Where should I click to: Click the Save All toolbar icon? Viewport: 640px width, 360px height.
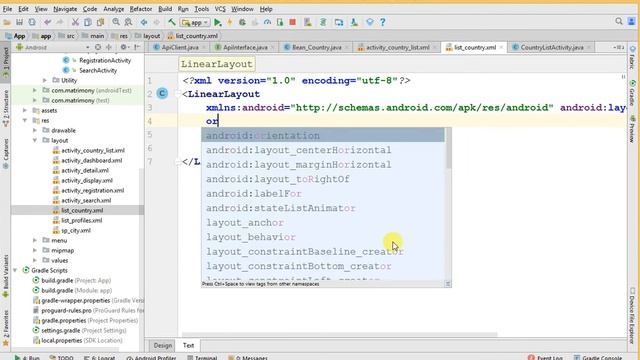pos(19,22)
